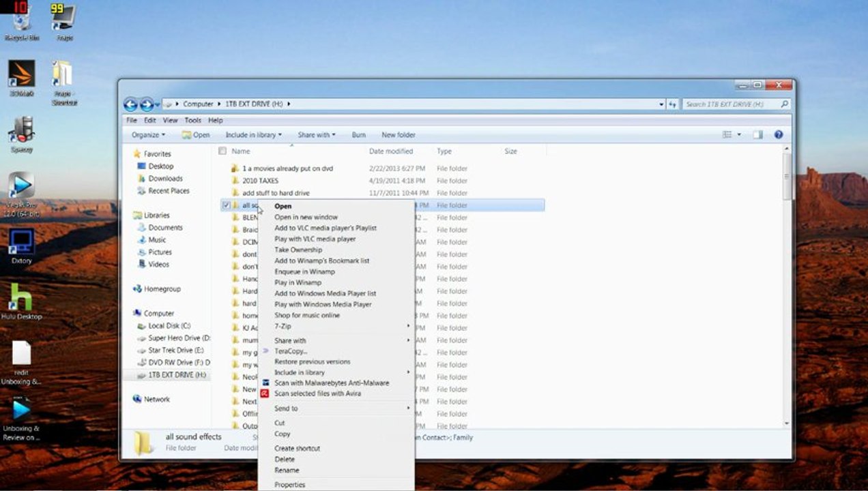Click the New folder toolbar button
Image resolution: width=868 pixels, height=491 pixels.
click(399, 135)
